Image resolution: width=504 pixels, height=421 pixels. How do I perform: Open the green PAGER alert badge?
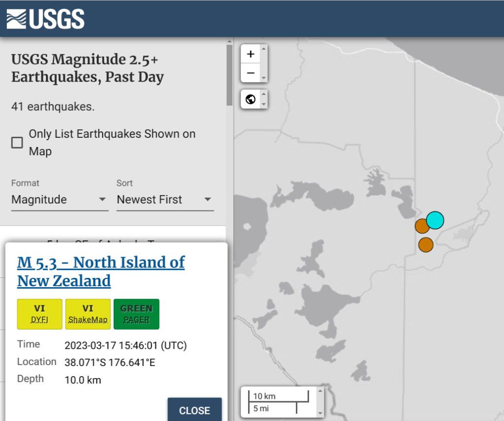click(136, 314)
